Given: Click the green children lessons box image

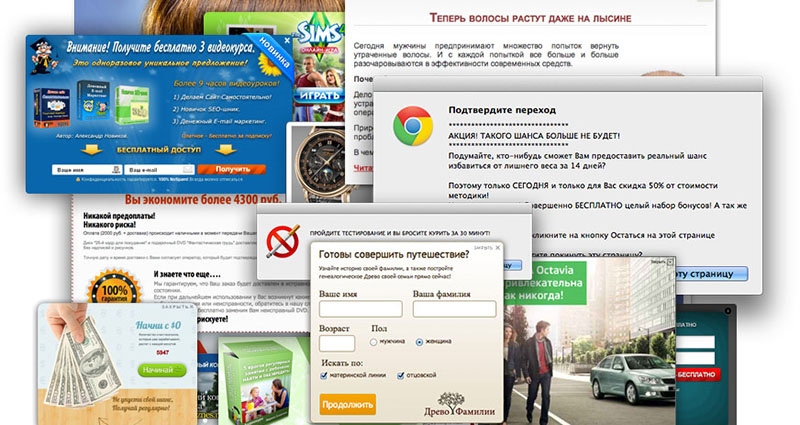Looking at the screenshot, I should click(257, 383).
